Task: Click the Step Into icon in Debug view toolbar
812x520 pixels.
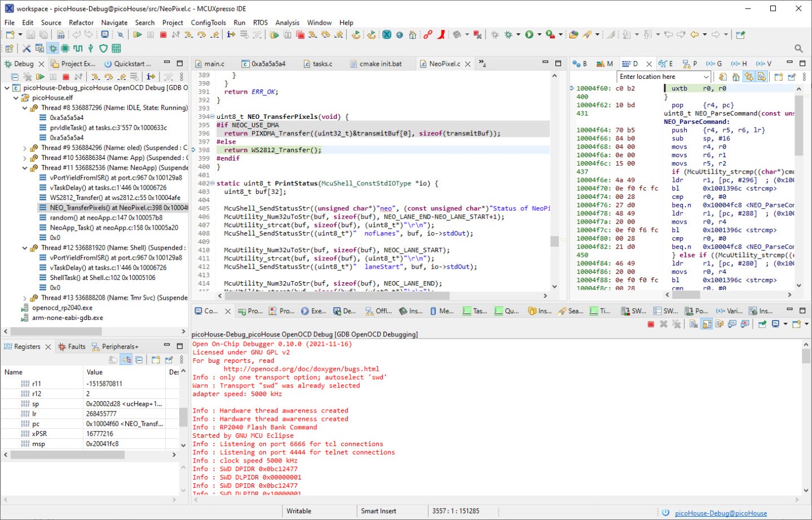Action: pyautogui.click(x=96, y=77)
